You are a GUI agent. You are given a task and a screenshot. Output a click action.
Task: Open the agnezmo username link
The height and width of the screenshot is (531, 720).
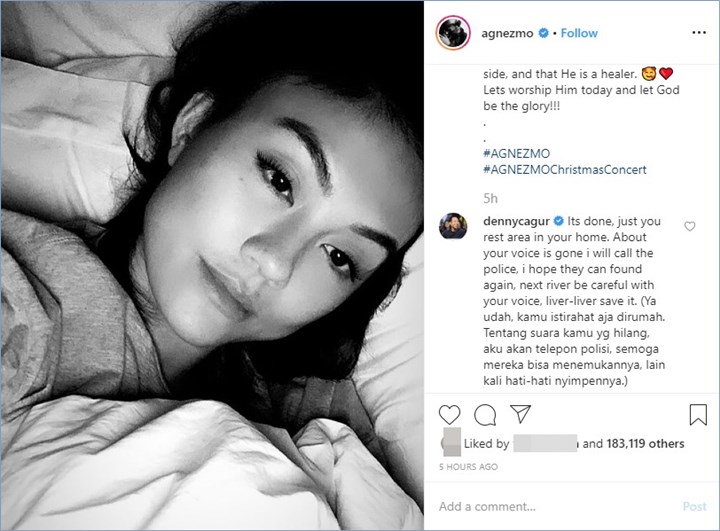tap(507, 34)
